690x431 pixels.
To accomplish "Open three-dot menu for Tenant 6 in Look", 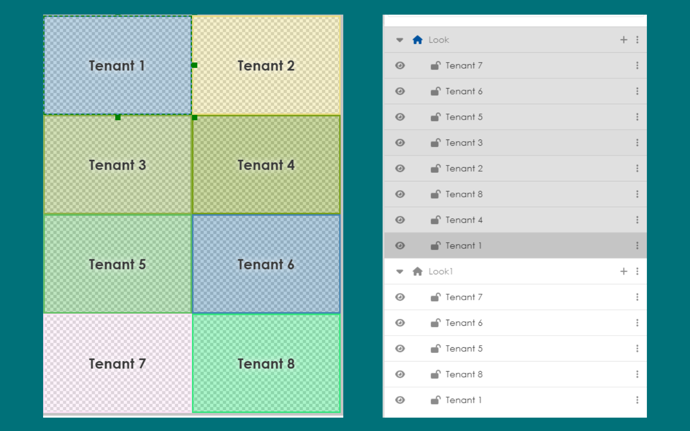I will (x=637, y=91).
